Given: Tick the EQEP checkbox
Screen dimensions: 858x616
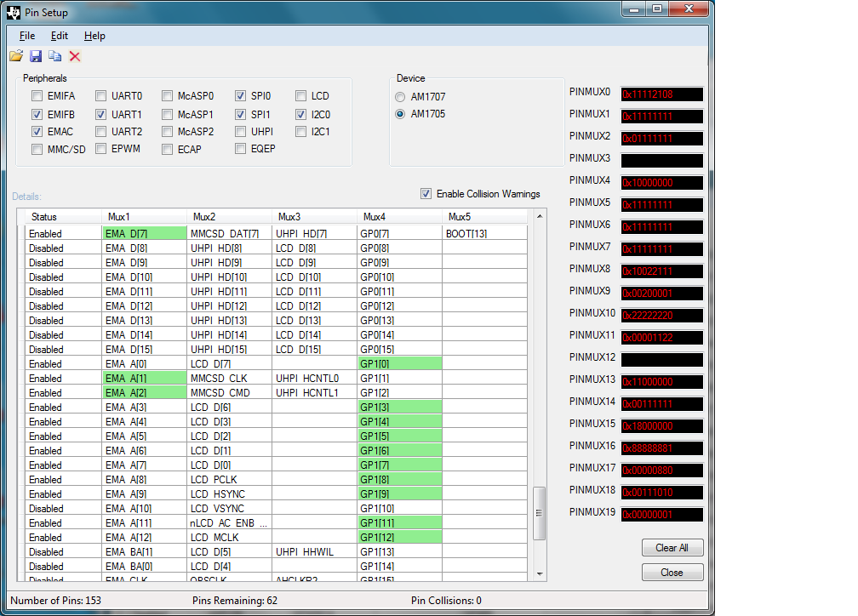Looking at the screenshot, I should 240,148.
